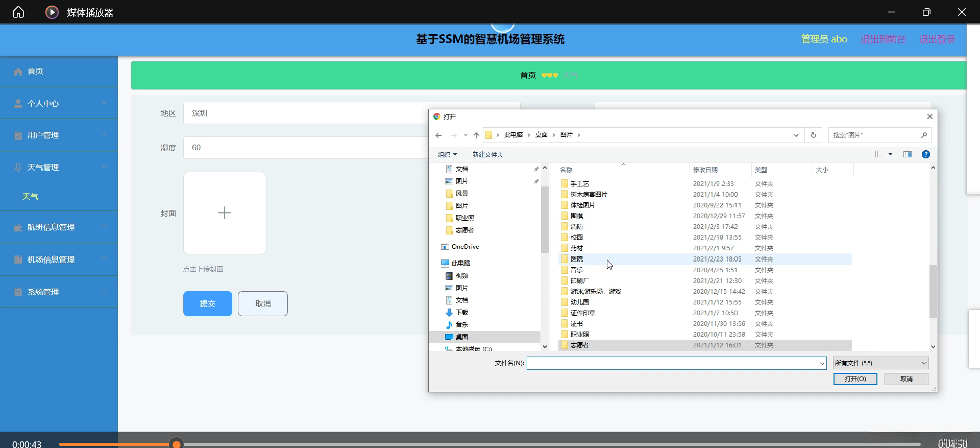Click 新建文件夹 button
The image size is (980, 448).
(487, 154)
